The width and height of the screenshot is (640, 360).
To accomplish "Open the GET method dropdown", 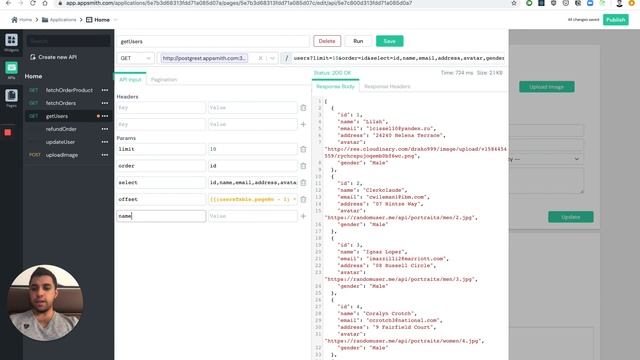I will [x=136, y=58].
